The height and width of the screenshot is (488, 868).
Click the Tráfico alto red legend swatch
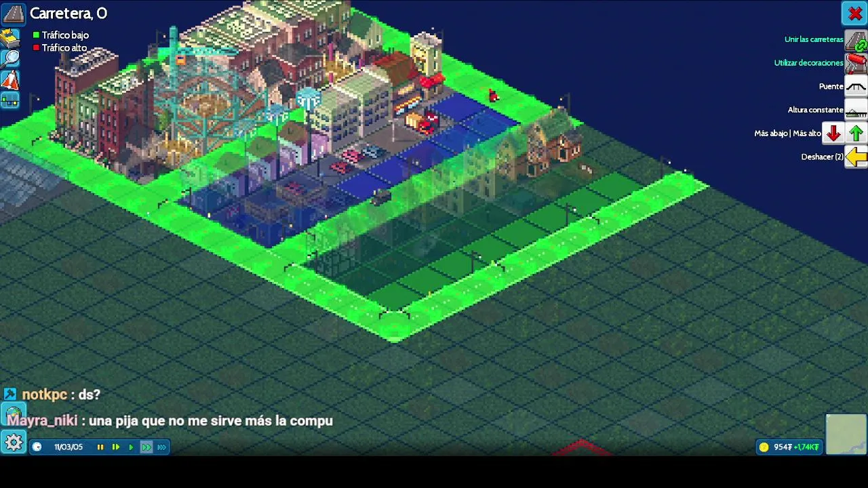click(37, 47)
